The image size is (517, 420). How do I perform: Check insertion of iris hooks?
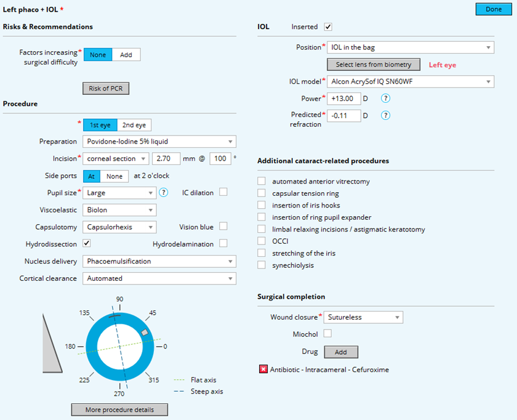click(262, 205)
